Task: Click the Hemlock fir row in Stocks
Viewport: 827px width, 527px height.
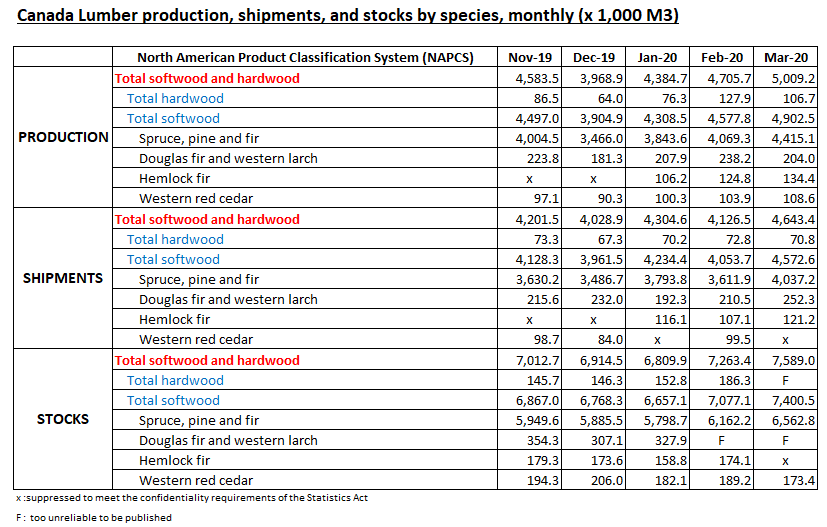Action: pyautogui.click(x=175, y=460)
